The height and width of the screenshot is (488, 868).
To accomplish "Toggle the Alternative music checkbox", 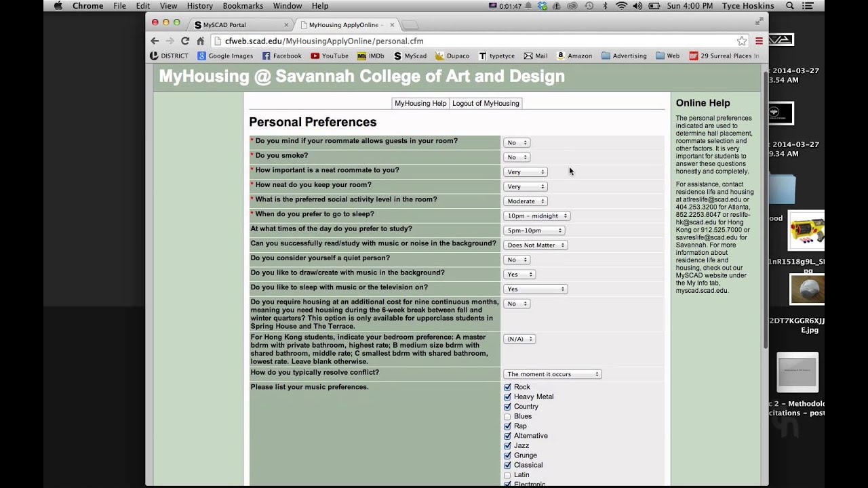I will (x=507, y=436).
